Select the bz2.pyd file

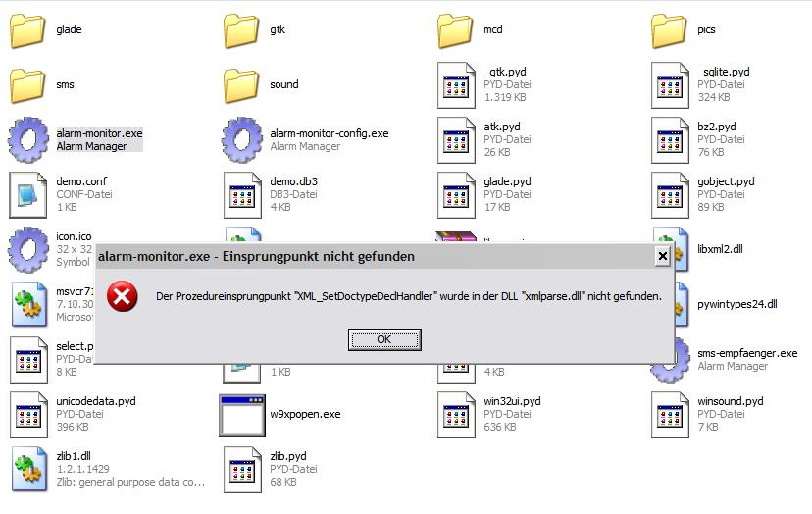[x=669, y=139]
